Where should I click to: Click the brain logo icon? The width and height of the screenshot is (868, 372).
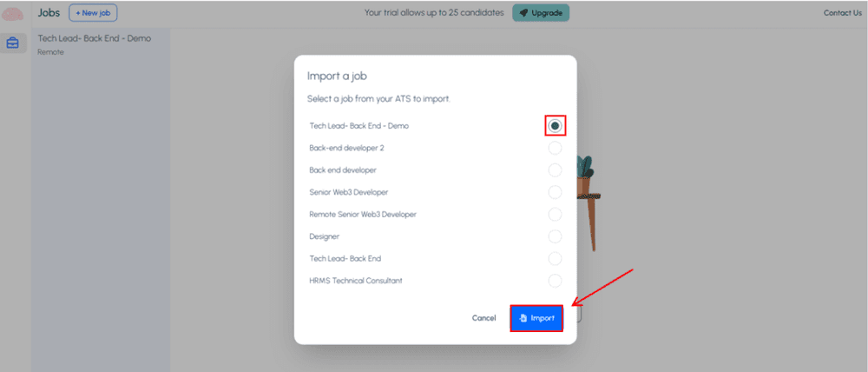pyautogui.click(x=12, y=14)
